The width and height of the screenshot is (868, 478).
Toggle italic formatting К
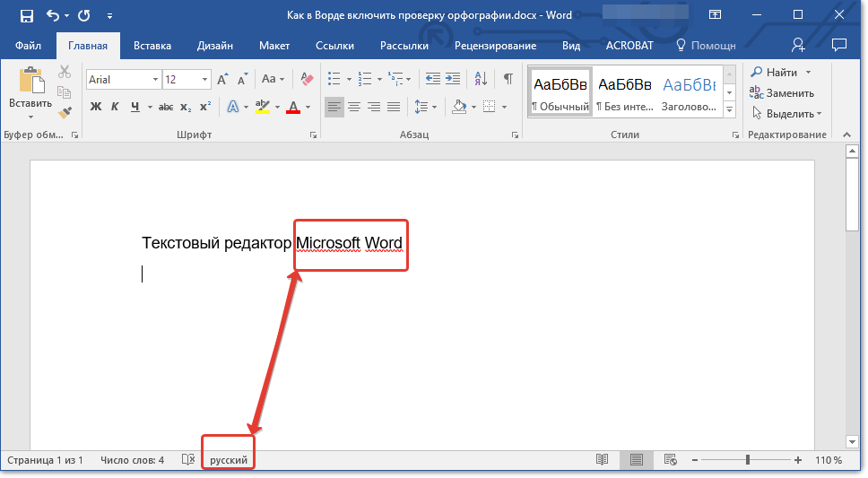(x=115, y=107)
